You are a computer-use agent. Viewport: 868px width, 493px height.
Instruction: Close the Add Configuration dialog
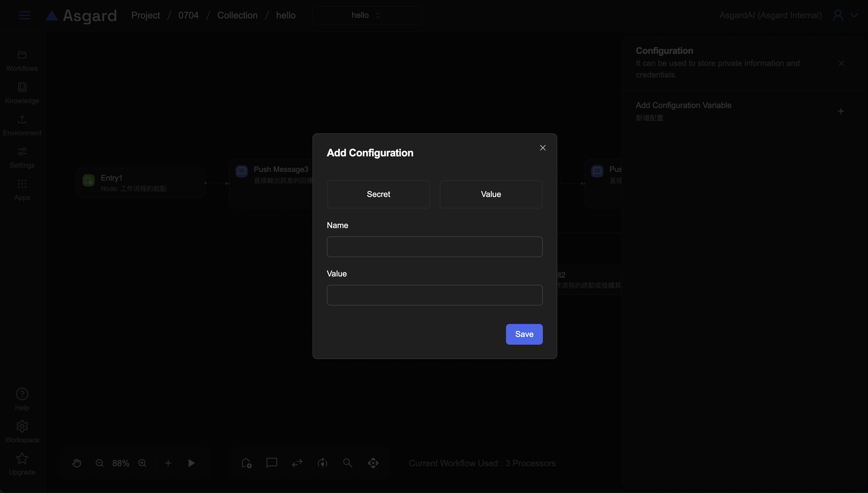542,148
